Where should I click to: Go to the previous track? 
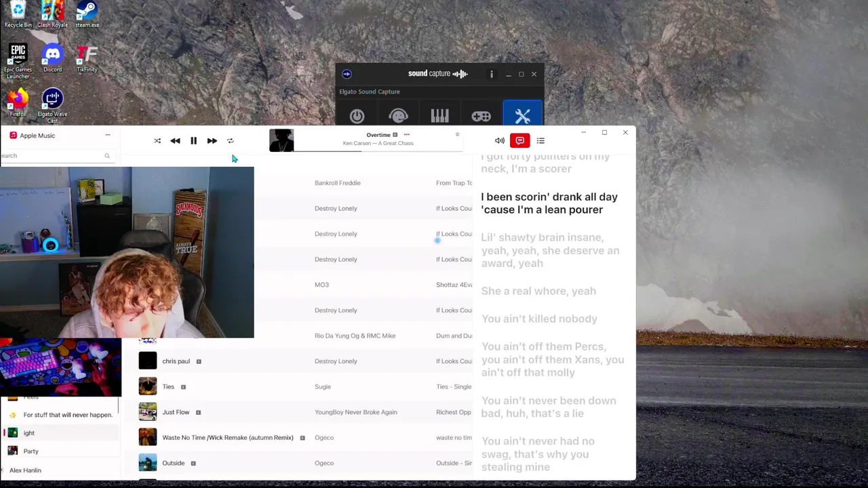pyautogui.click(x=175, y=141)
